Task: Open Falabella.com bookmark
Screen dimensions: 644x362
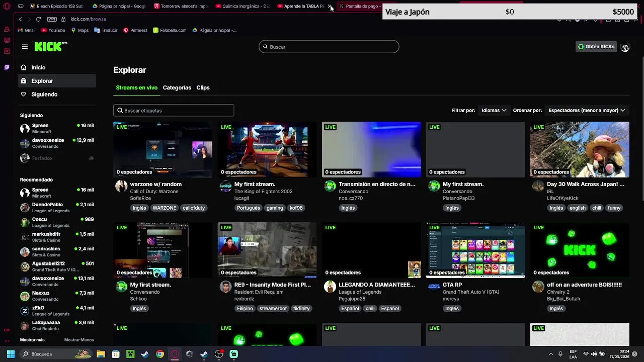Action: point(170,30)
